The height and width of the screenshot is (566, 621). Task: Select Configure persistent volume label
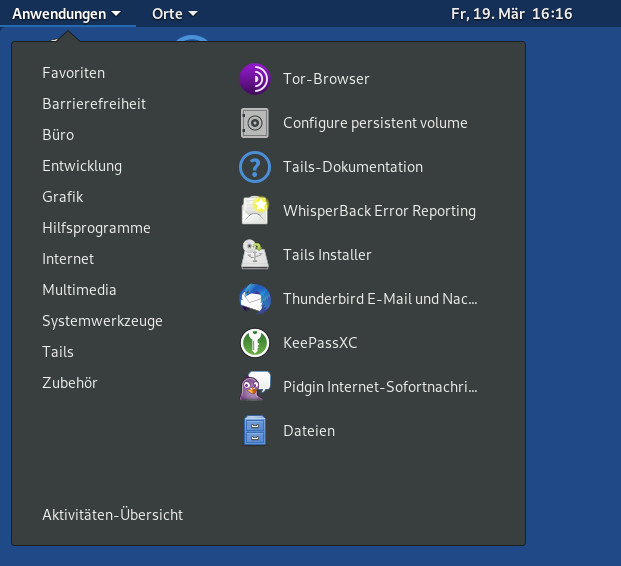tap(375, 123)
